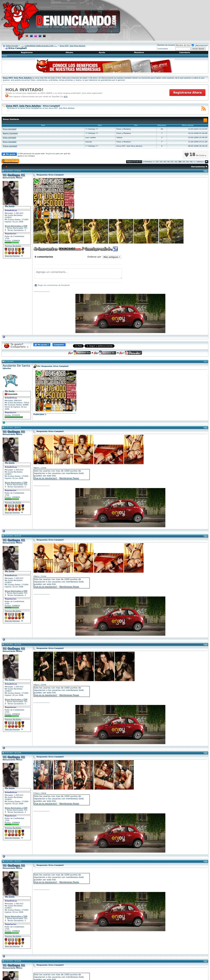Click the Contraseña password field
The height and width of the screenshot is (980, 210).
[x=183, y=49]
